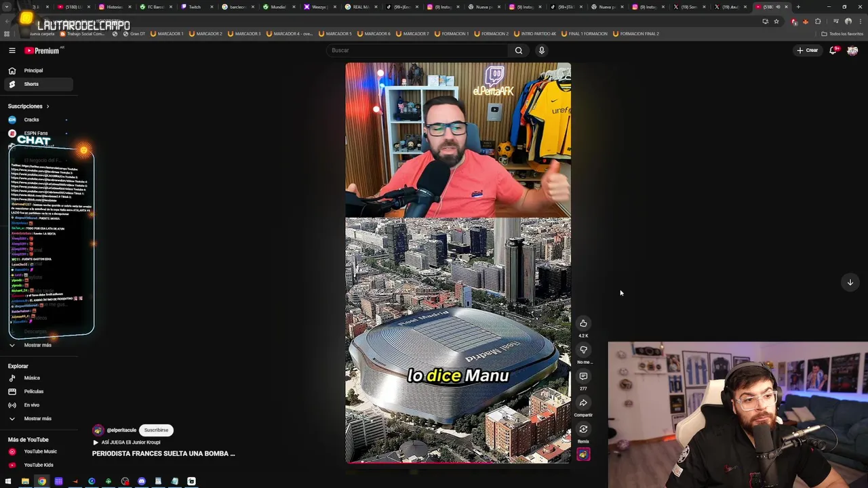The height and width of the screenshot is (488, 868).
Task: Start voice search with microphone
Action: pyautogui.click(x=541, y=50)
